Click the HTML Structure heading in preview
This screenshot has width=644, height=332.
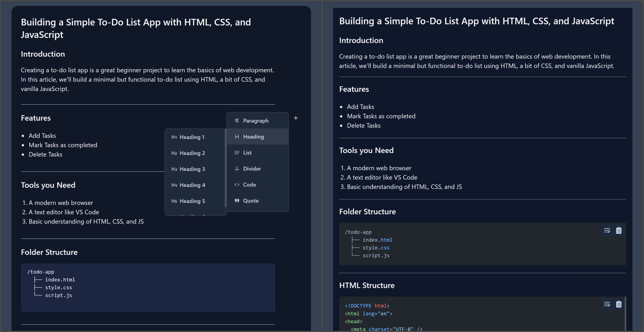[367, 285]
